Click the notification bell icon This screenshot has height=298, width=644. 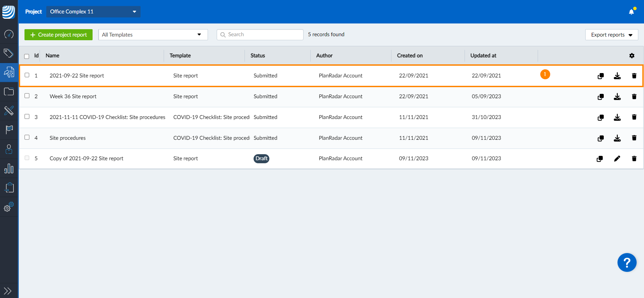pos(631,12)
